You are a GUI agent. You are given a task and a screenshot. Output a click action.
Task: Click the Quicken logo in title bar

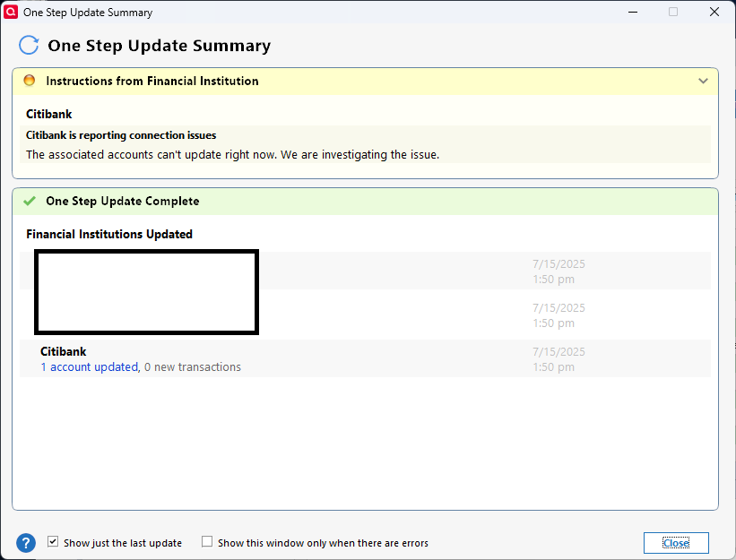11,12
